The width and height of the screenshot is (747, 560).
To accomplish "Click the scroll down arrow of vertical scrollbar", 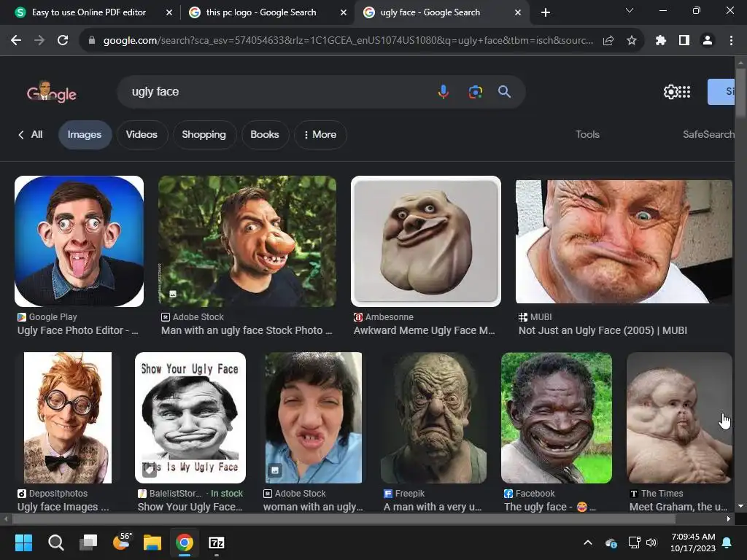I will click(x=740, y=506).
